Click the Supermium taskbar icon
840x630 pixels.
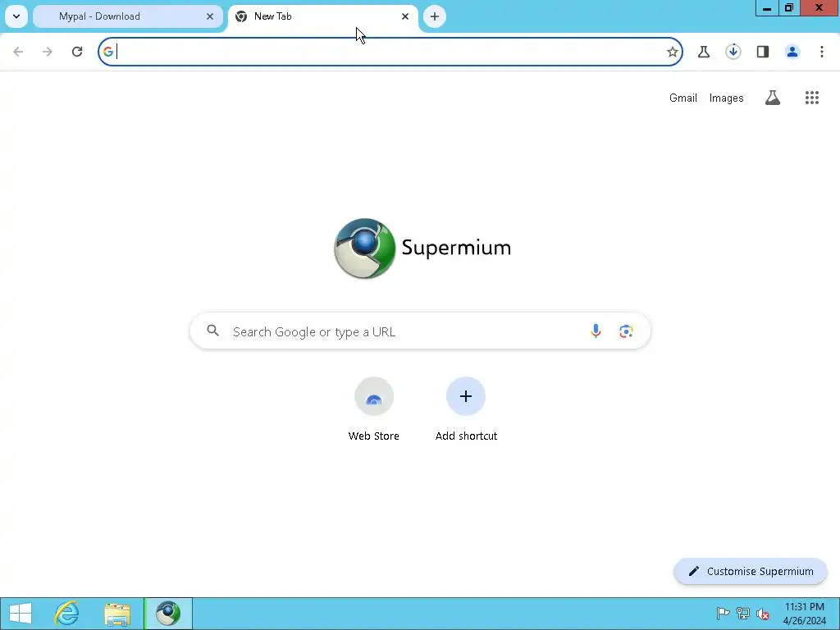[x=168, y=614]
